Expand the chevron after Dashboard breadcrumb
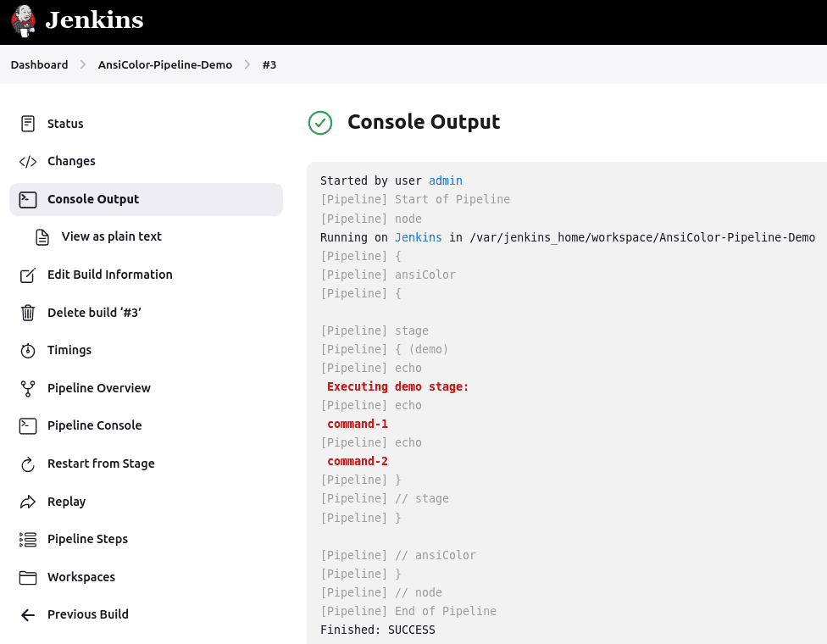827x644 pixels. (x=83, y=65)
